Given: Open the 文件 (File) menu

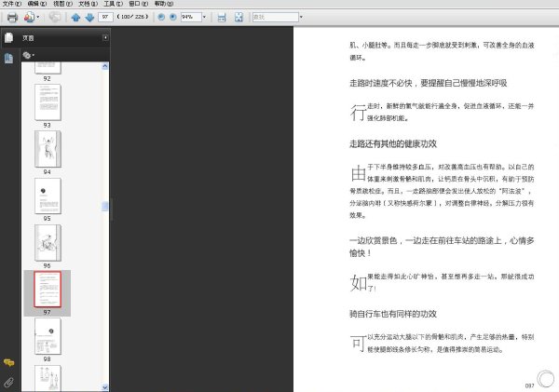Looking at the screenshot, I should pyautogui.click(x=12, y=4).
